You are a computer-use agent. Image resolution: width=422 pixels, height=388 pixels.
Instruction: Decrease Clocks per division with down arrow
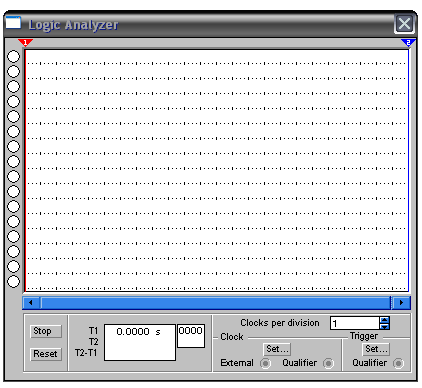384,326
